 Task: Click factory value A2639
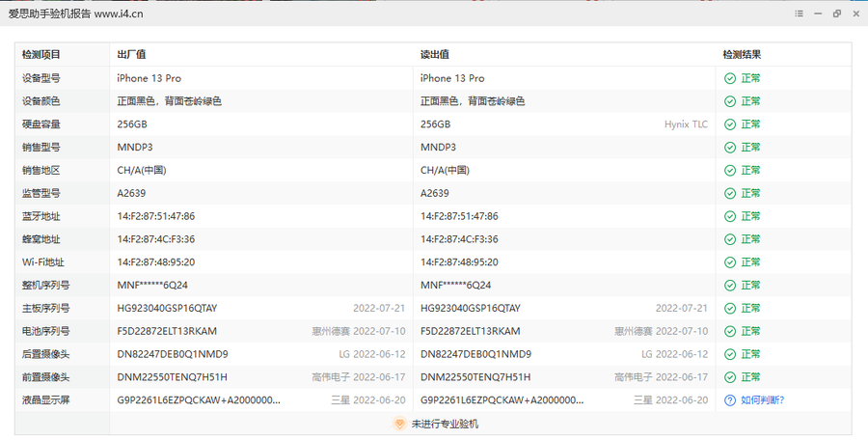(x=131, y=193)
